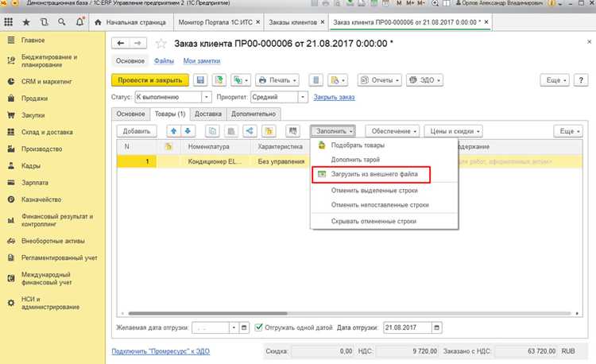Toggle Отгружать одной датой checkbox
596x364 pixels.
coord(259,327)
